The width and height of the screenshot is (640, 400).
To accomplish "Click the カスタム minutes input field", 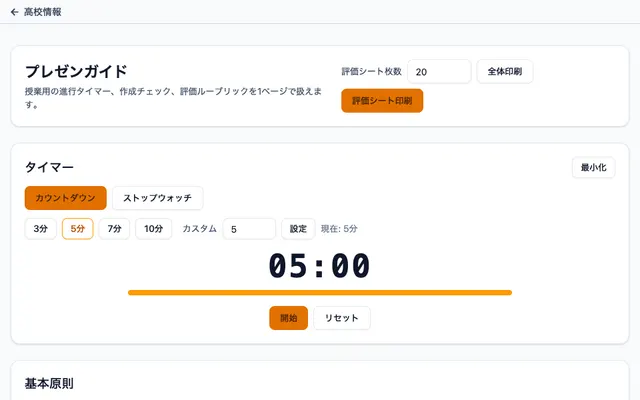I will [x=249, y=229].
